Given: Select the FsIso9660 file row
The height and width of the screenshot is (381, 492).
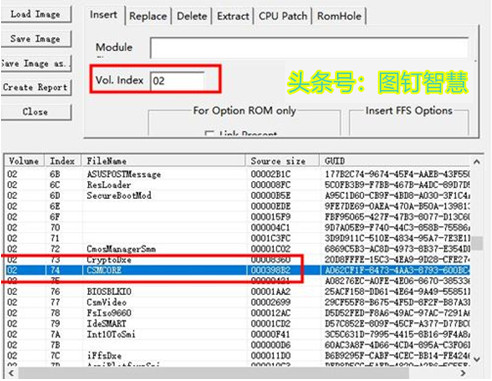Looking at the screenshot, I should (238, 313).
